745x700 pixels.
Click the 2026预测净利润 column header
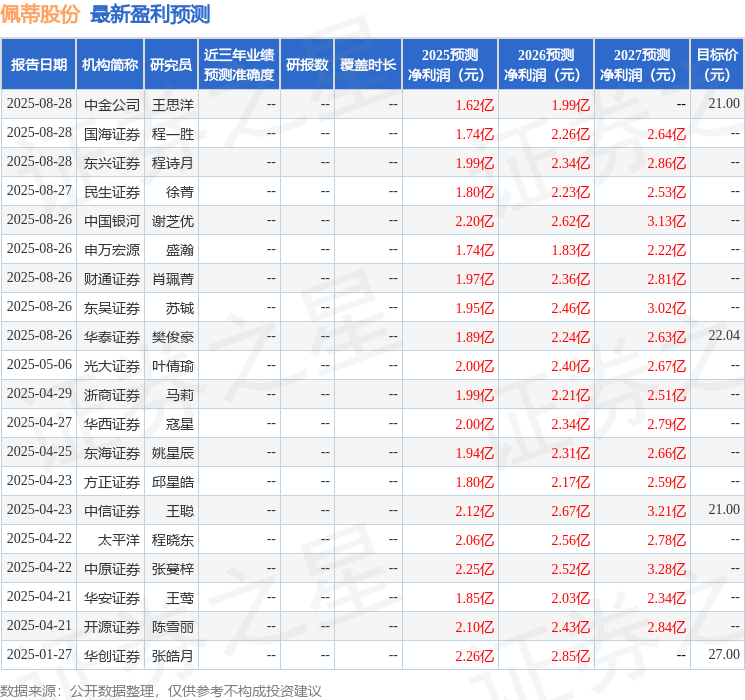(x=546, y=65)
